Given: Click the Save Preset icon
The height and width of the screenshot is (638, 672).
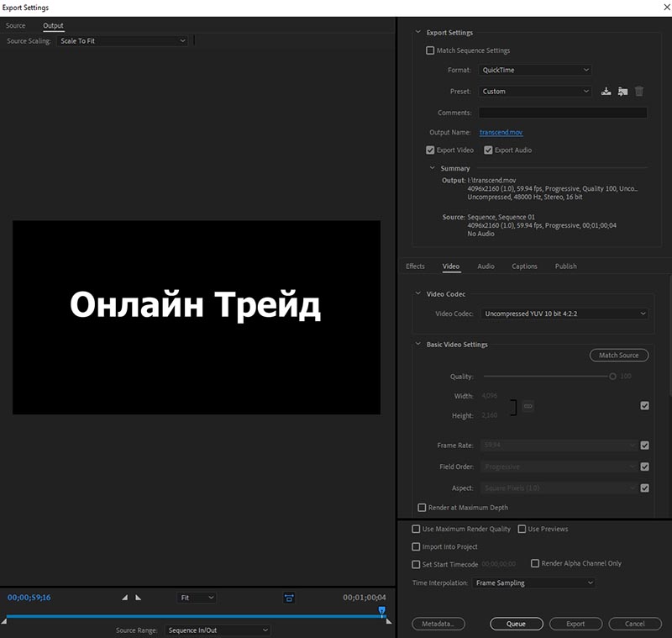Looking at the screenshot, I should point(606,92).
